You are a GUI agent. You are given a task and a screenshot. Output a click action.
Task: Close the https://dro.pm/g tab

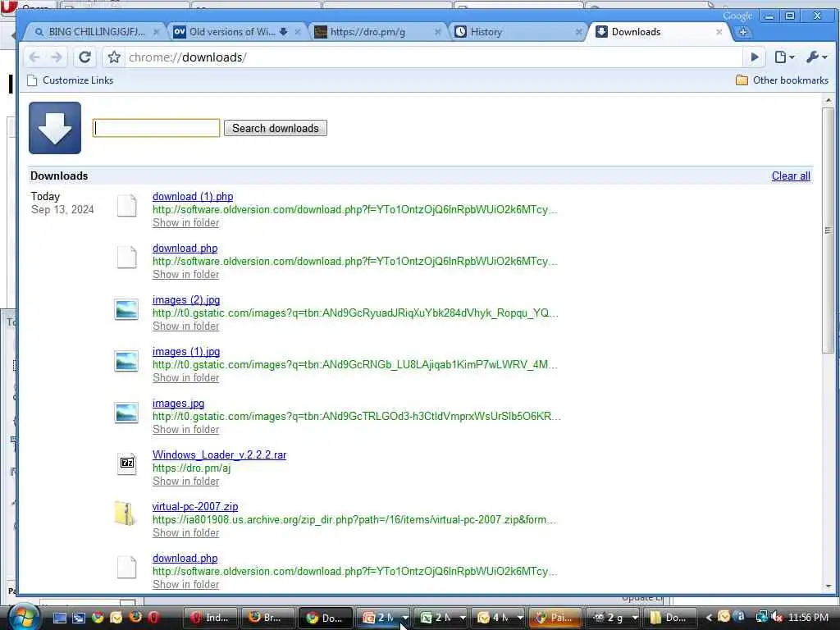point(438,32)
